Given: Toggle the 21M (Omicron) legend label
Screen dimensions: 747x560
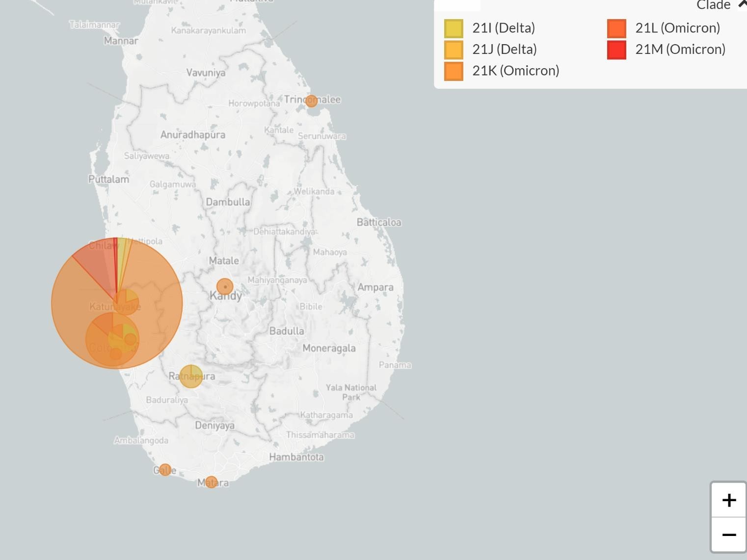Looking at the screenshot, I should pos(680,50).
